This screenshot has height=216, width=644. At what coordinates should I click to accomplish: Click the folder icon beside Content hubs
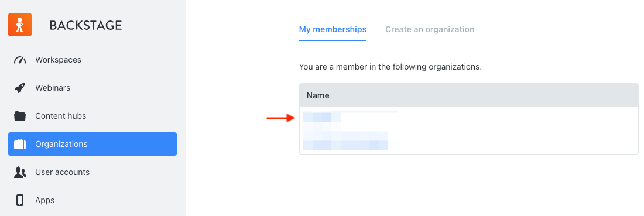(x=20, y=116)
